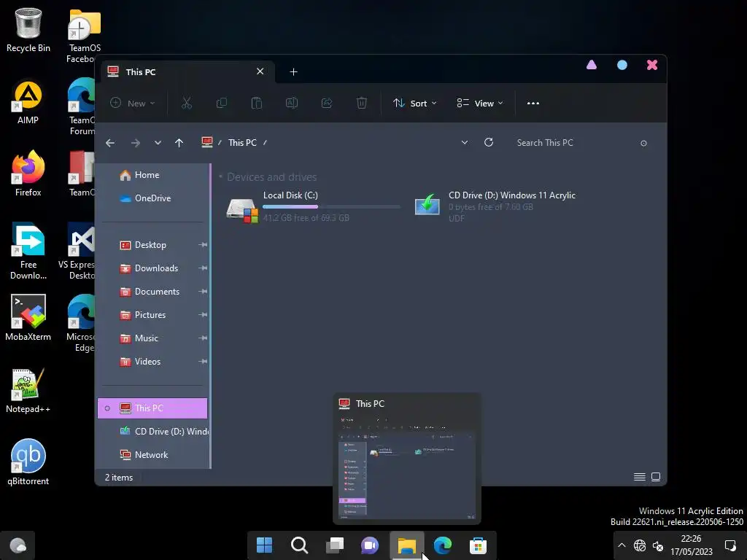
Task: Open Free Download Manager shortcut
Action: coord(28,251)
